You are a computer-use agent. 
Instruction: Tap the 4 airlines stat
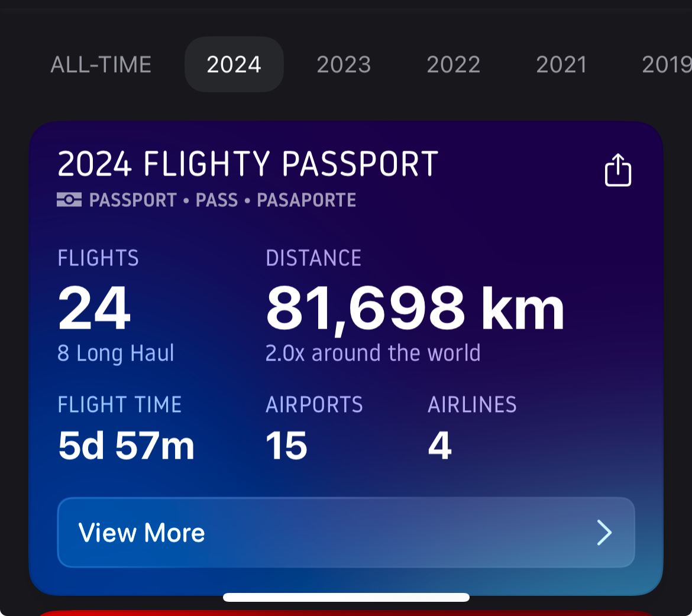point(439,446)
